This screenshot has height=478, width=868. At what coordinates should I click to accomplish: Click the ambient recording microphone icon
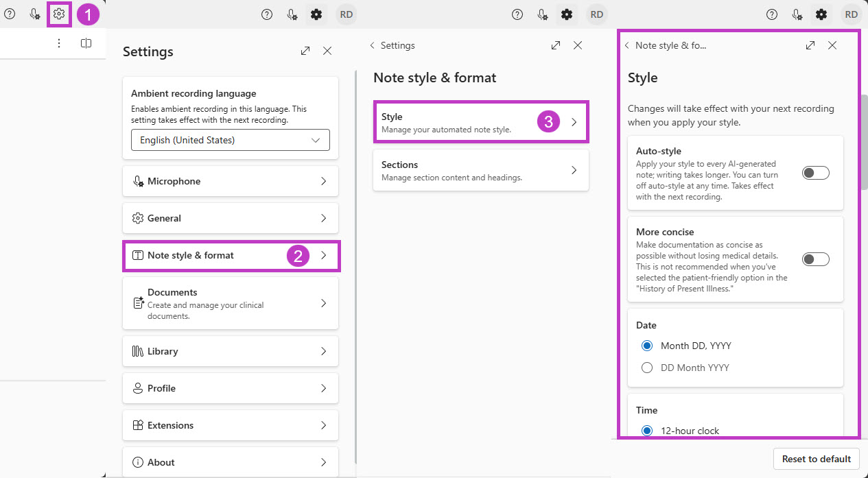34,14
